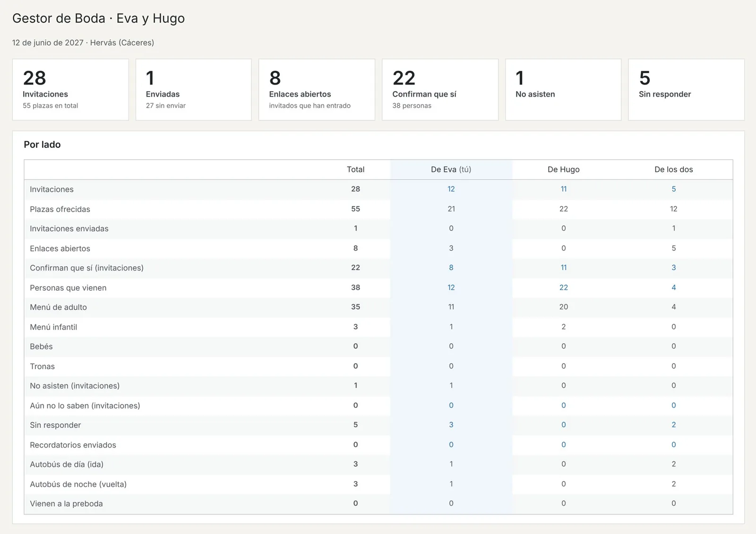Open Eva's 12 invitations link

(x=451, y=189)
